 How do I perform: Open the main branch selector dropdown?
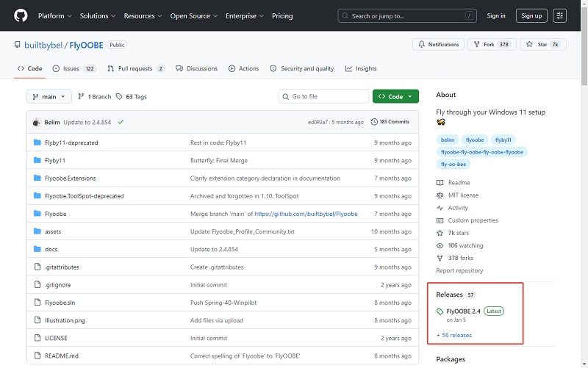pos(49,97)
